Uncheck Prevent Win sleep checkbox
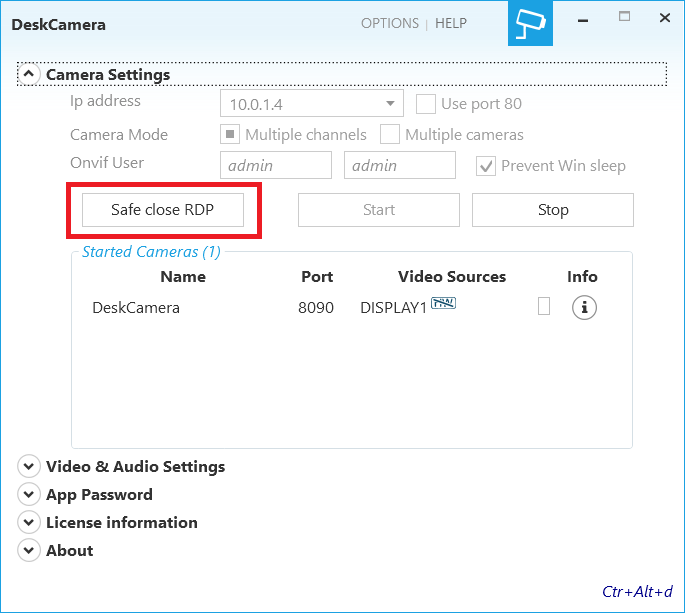 tap(486, 166)
